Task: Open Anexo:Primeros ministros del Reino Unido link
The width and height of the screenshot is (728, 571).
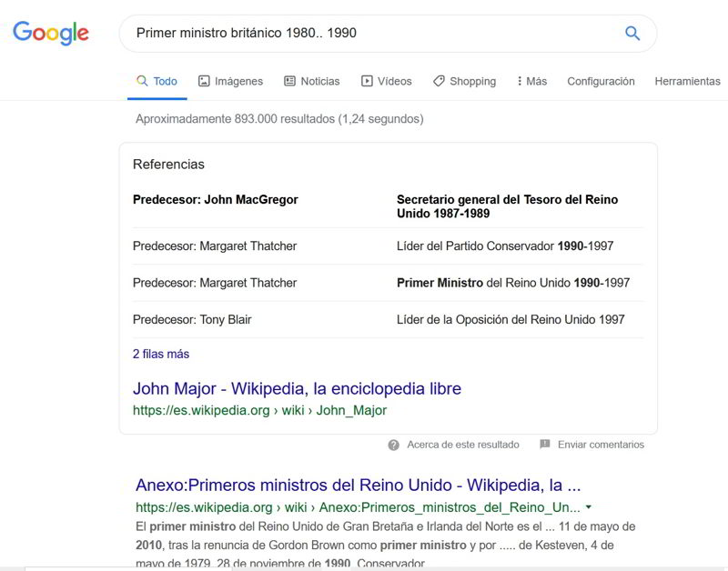Action: (x=358, y=485)
